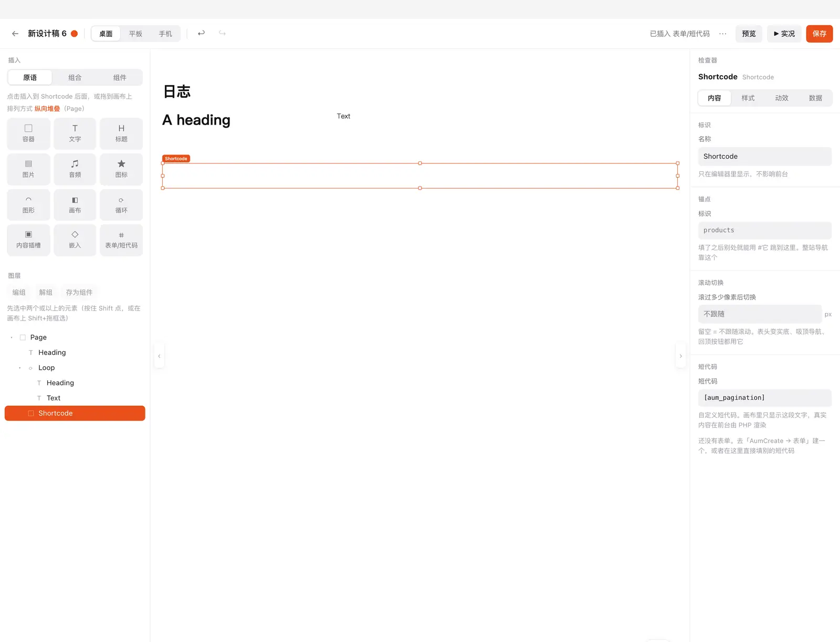The width and height of the screenshot is (840, 642).
Task: Insert a 内容插槽 content slot
Action: pos(28,240)
